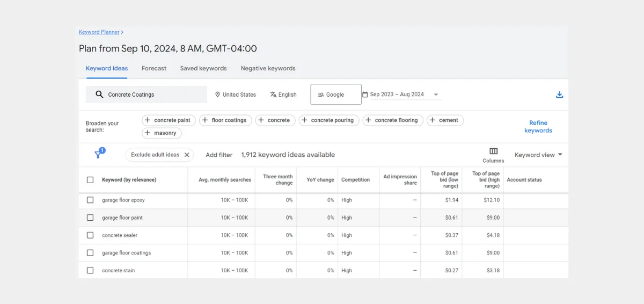
Task: Sort by Account status column
Action: tap(524, 180)
